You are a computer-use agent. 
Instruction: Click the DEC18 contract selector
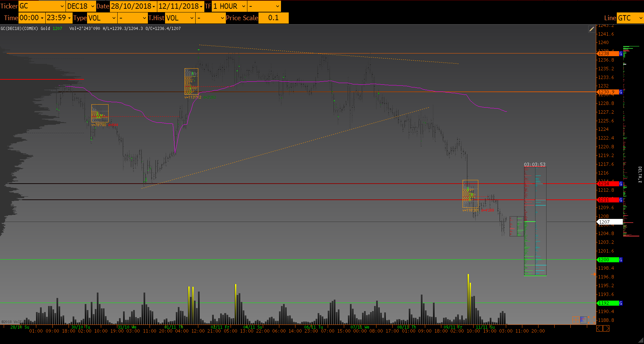[81, 6]
